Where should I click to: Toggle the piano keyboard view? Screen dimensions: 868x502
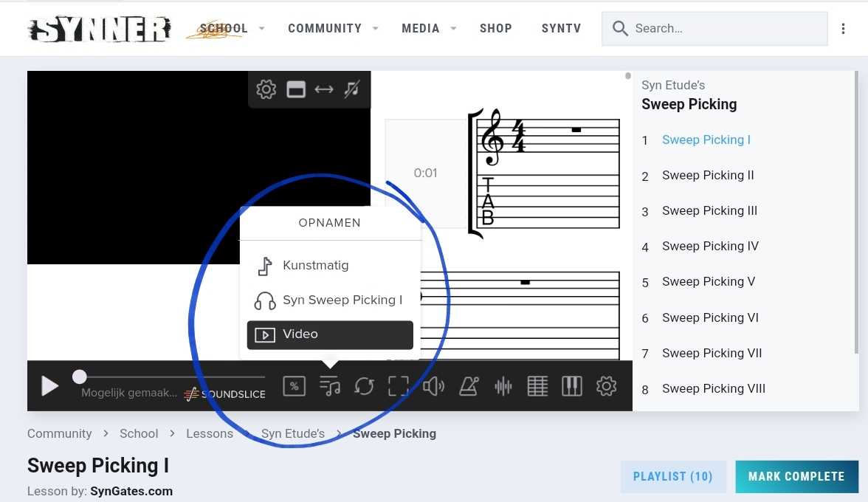(x=572, y=385)
